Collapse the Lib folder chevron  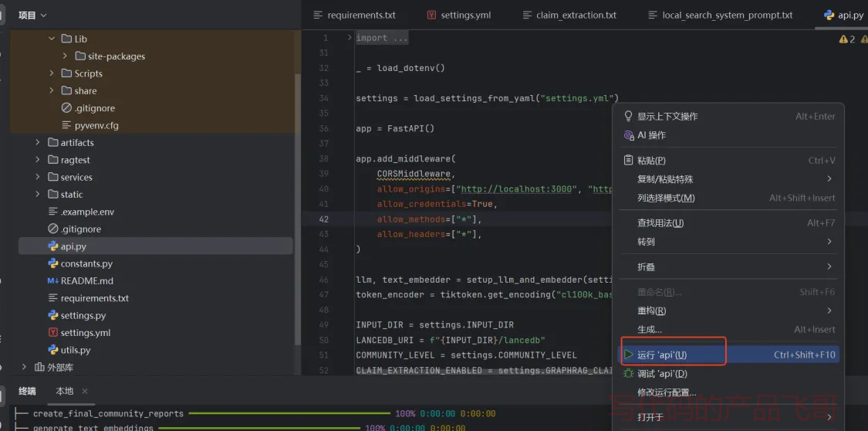click(x=52, y=39)
